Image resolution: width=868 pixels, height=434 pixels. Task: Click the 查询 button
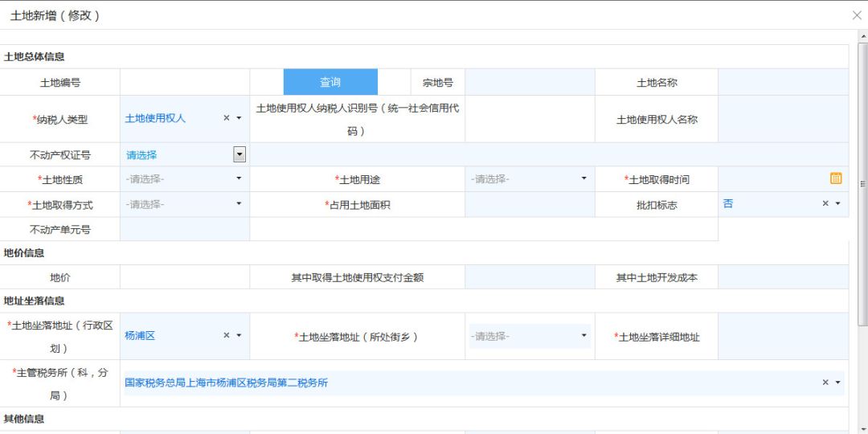pyautogui.click(x=330, y=82)
